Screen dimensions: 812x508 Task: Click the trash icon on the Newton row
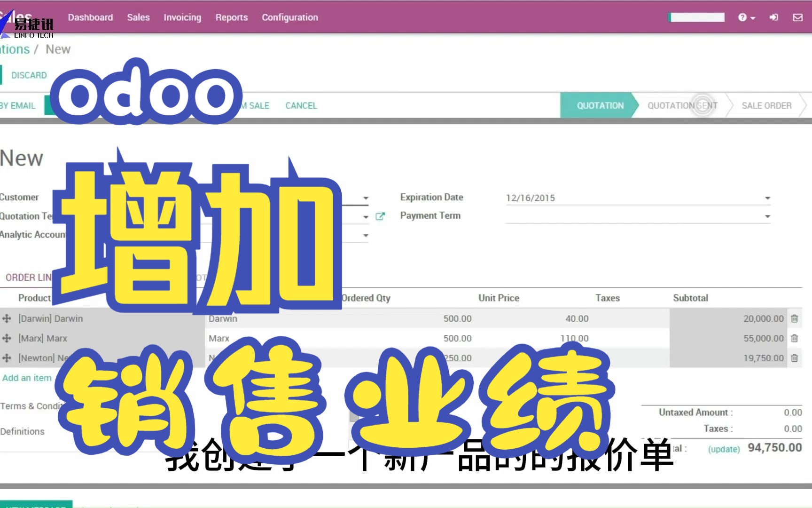click(x=795, y=358)
